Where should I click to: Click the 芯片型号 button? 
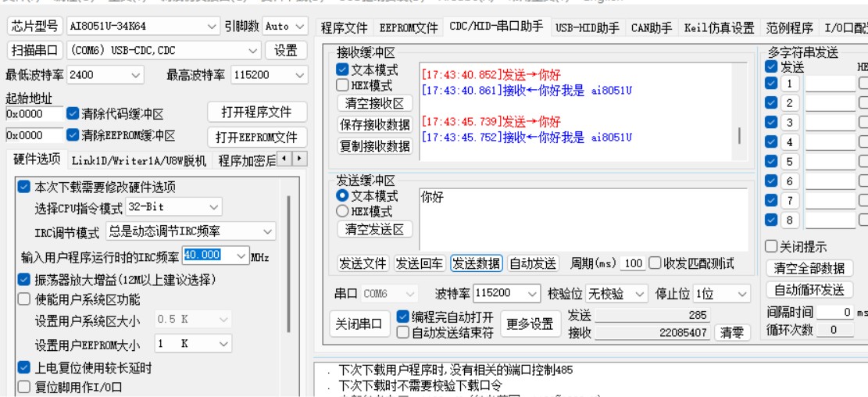[35, 26]
